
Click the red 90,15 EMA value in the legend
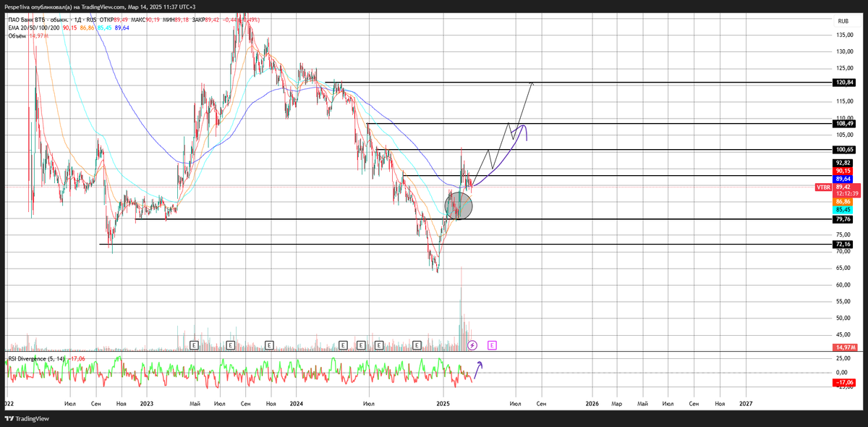69,28
